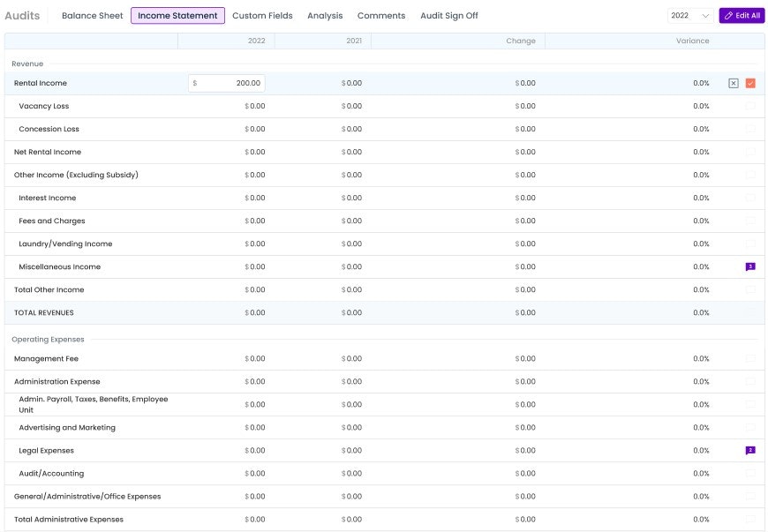Click the Revenue section heading

(27, 64)
